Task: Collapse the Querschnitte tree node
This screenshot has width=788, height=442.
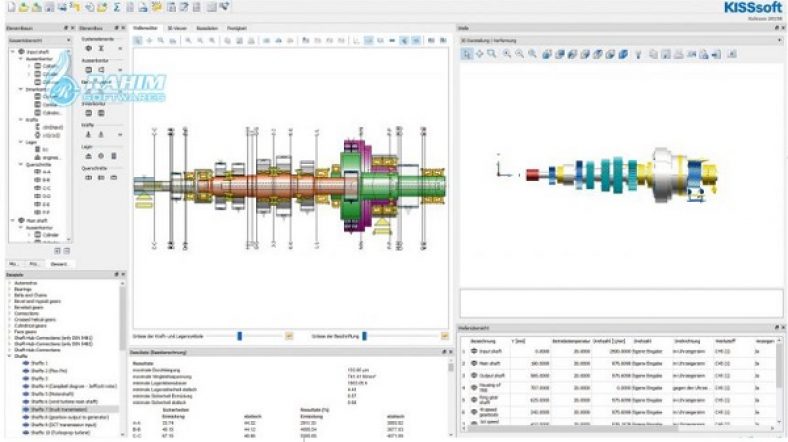Action: 21,164
